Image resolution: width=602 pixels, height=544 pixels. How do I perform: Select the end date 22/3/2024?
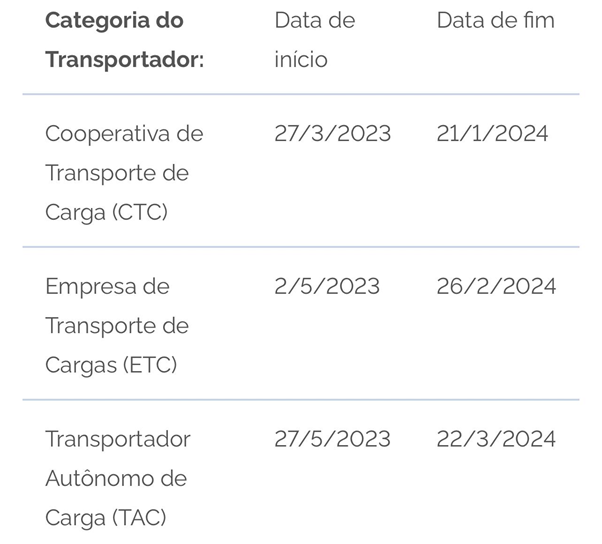496,440
